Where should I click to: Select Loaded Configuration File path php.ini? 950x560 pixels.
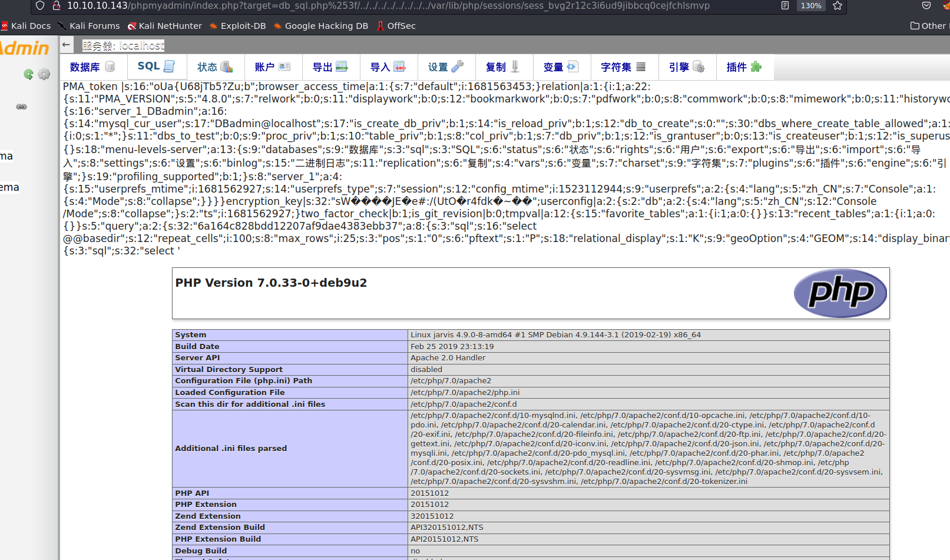465,393
